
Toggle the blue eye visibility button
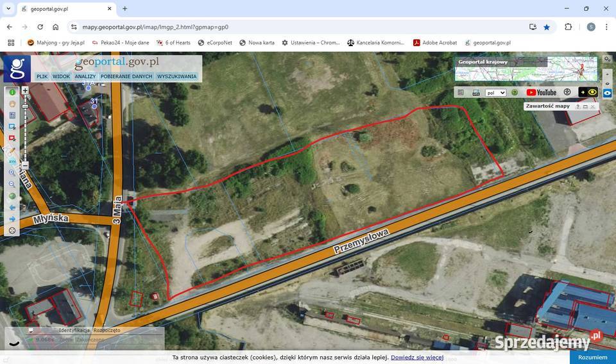[608, 94]
